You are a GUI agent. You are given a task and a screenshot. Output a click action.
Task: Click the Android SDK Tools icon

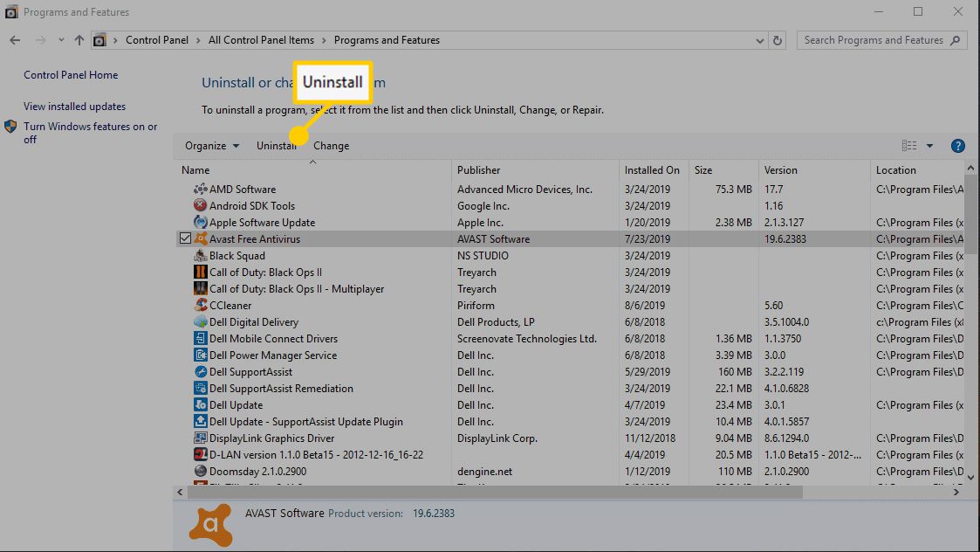tap(200, 206)
